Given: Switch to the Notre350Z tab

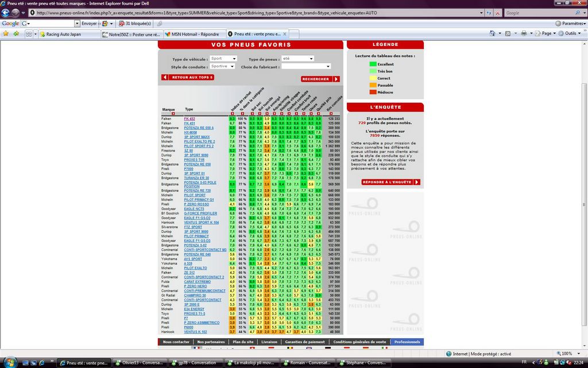Looking at the screenshot, I should [131, 34].
